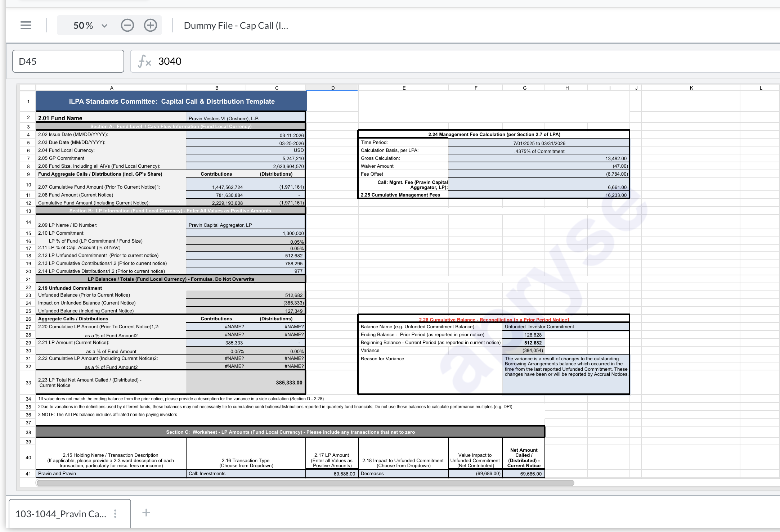Select the 103-1044_Pravin Ca... sheet tab
Viewport: 780px width, 532px height.
[x=60, y=514]
